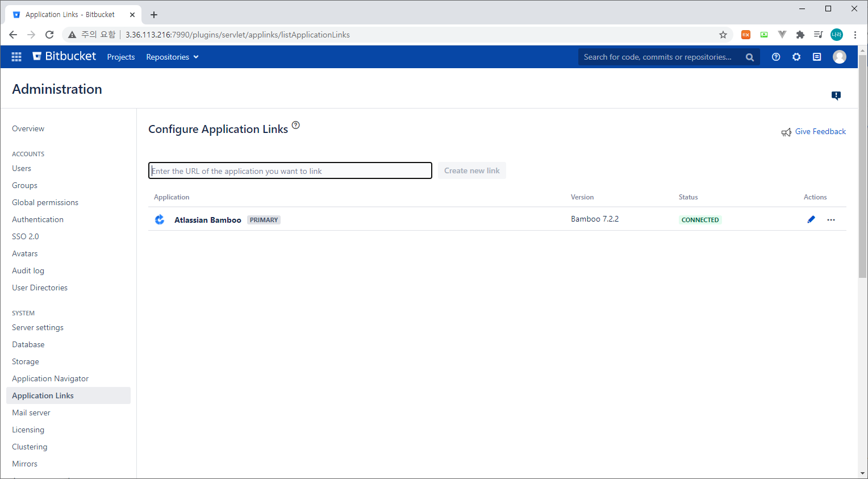Open the user avatar profile icon
Viewport: 868px width, 479px height.
[x=840, y=56]
